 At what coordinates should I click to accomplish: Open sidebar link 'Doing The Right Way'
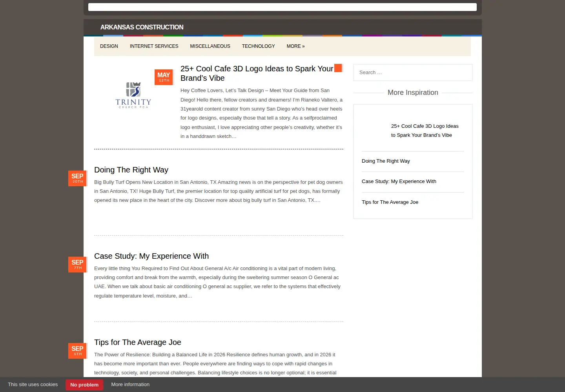point(386,161)
